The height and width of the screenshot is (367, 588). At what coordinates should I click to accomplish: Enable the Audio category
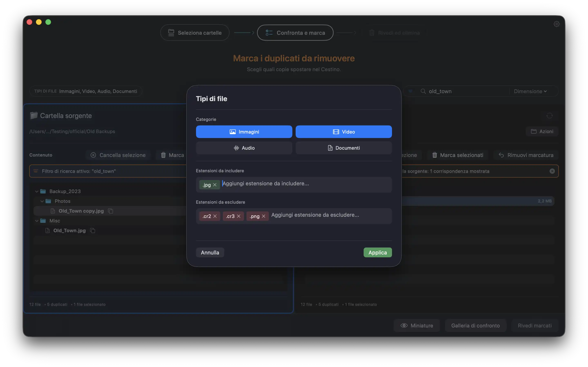(244, 148)
